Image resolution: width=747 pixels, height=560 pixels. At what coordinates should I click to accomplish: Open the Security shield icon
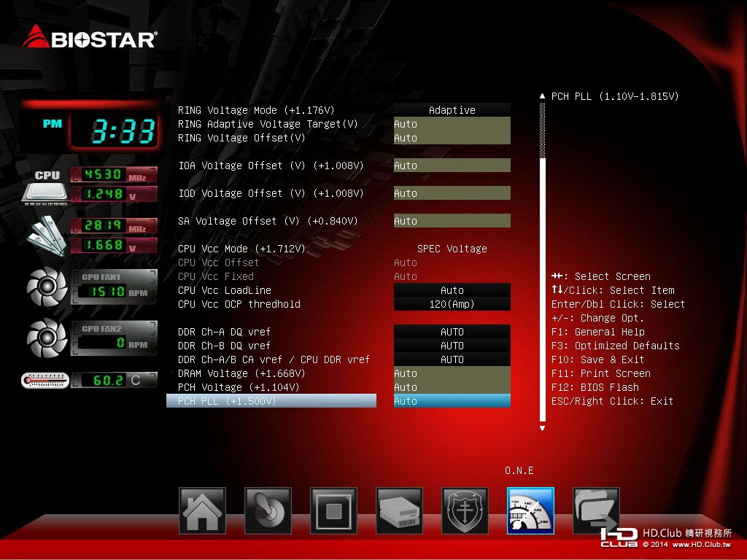tap(465, 510)
